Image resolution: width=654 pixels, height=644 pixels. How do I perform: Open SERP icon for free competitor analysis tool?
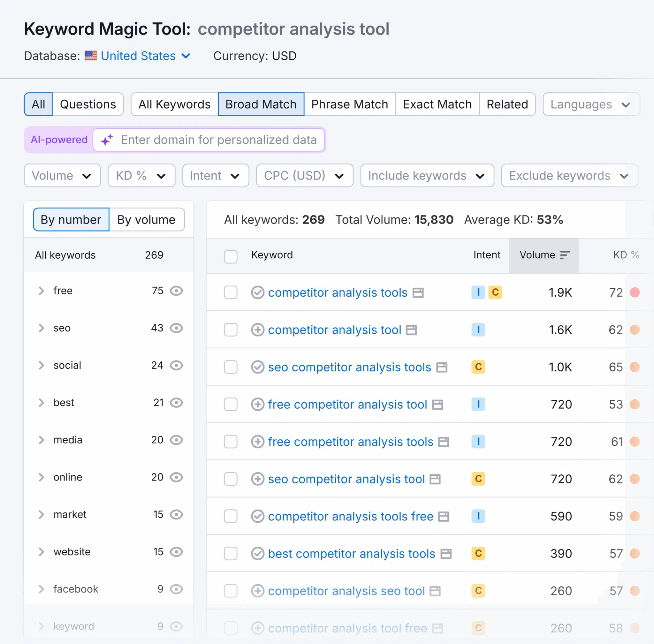(438, 405)
